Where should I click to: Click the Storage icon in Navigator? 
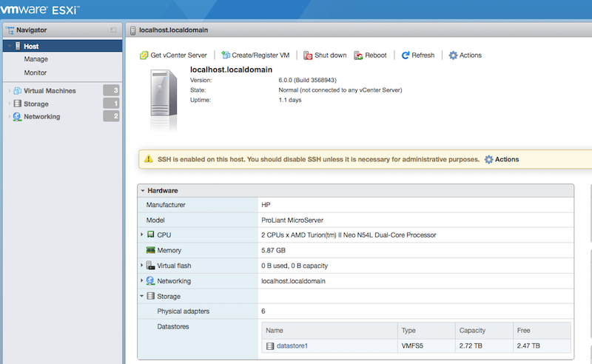[x=17, y=104]
